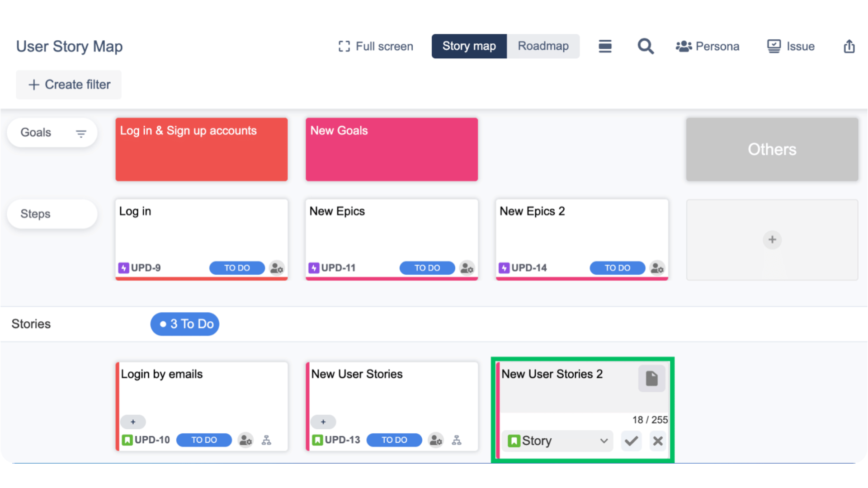
Task: Open the Story issue type dropdown
Action: [x=557, y=441]
